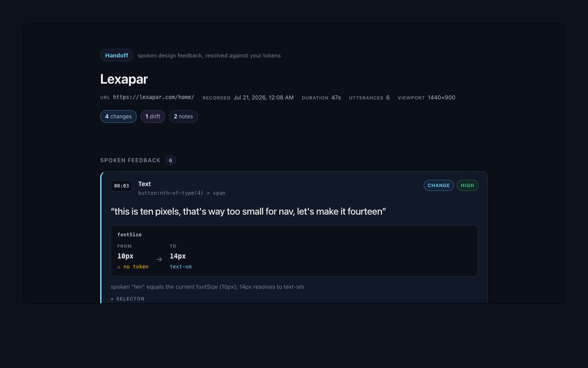Screen dimensions: 588x368
Task: Select the 1 drift filter pill
Action: coord(153,116)
